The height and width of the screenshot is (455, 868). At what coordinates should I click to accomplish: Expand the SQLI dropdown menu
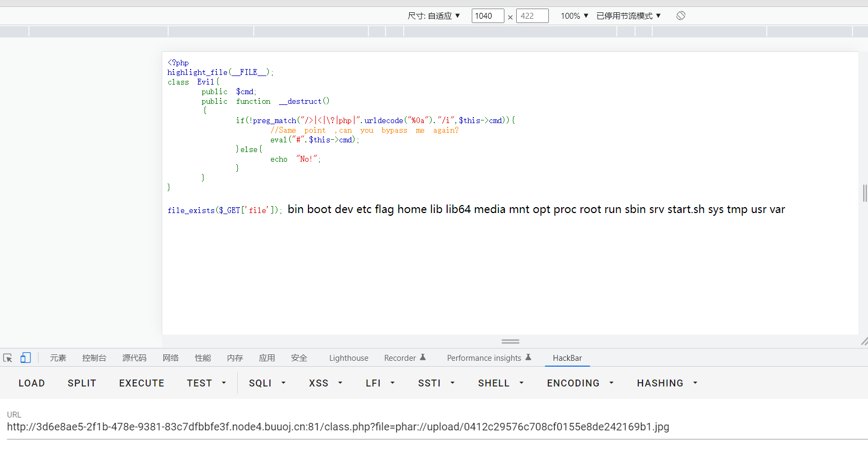(x=267, y=383)
